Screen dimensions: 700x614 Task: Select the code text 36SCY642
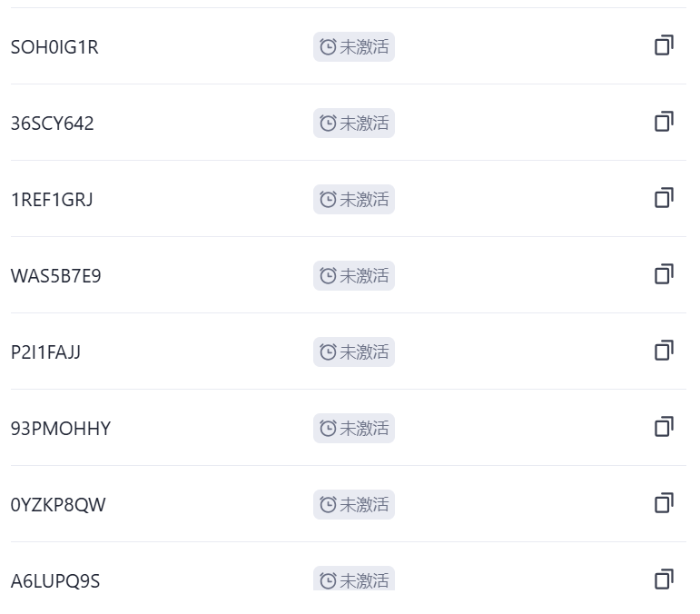(53, 124)
